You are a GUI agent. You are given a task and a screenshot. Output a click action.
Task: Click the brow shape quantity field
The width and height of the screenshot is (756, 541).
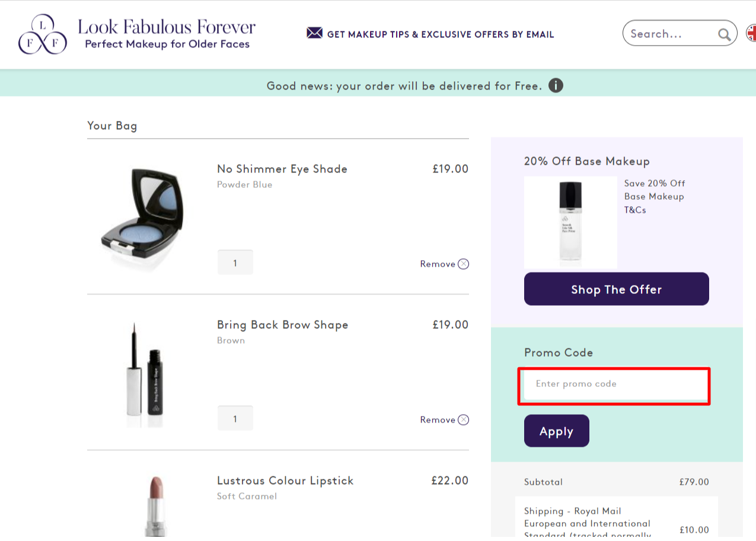(235, 418)
